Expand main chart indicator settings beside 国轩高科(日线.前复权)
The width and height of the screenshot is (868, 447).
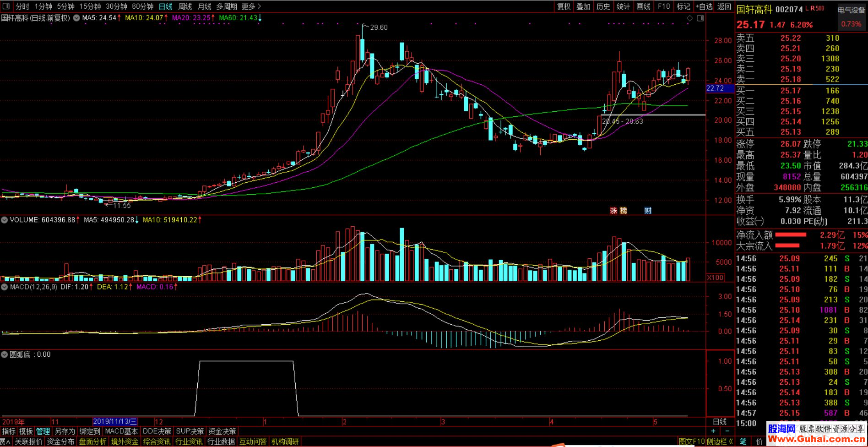76,18
